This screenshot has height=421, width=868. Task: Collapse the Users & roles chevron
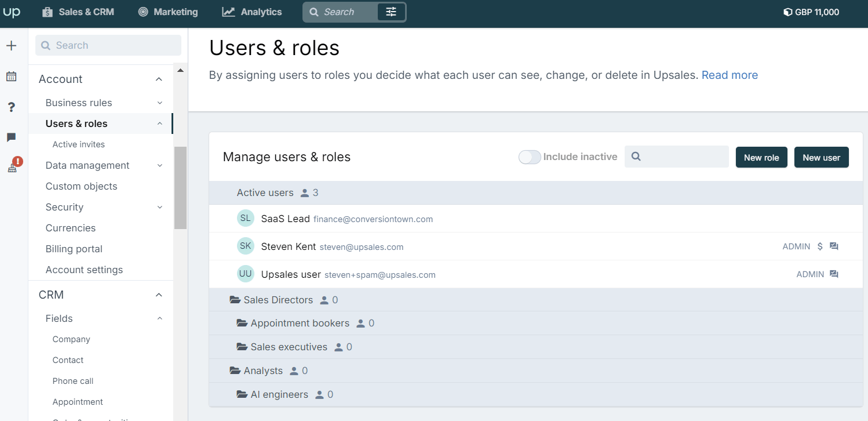[x=160, y=124]
